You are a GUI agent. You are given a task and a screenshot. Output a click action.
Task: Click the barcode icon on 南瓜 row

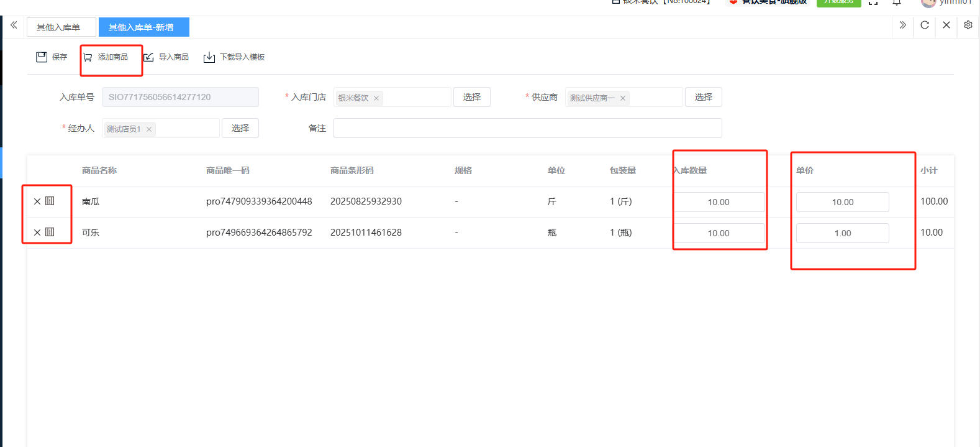[50, 201]
